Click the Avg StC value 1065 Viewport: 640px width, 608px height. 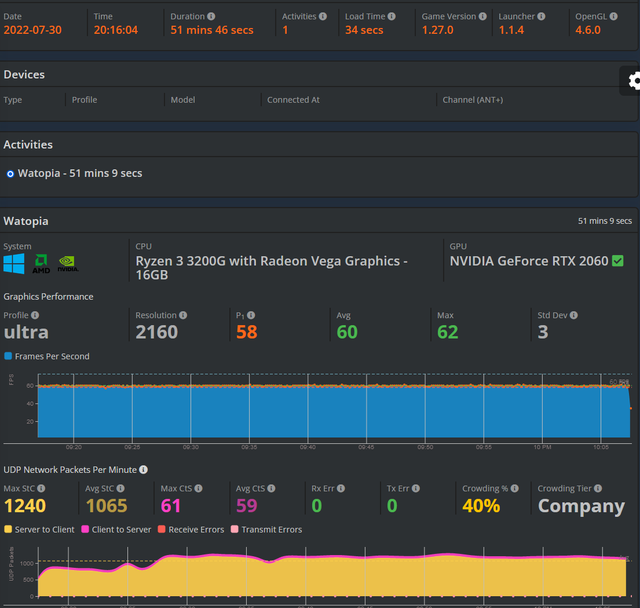[x=107, y=506]
